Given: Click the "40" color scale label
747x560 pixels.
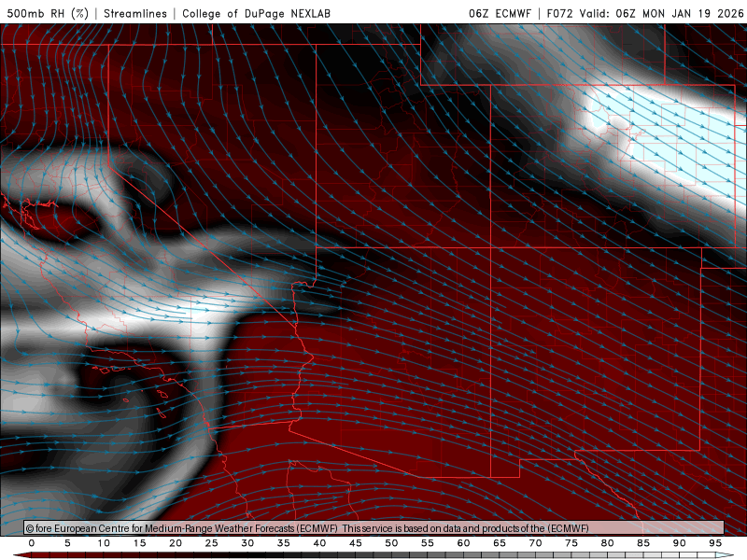Looking at the screenshot, I should (319, 543).
